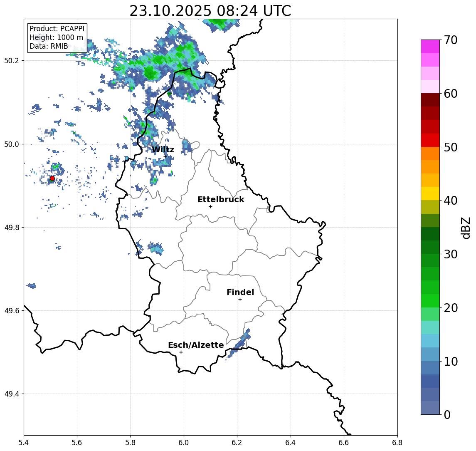476x451 pixels.
Task: Click the colorbar tick label 0
Action: pyautogui.click(x=447, y=414)
